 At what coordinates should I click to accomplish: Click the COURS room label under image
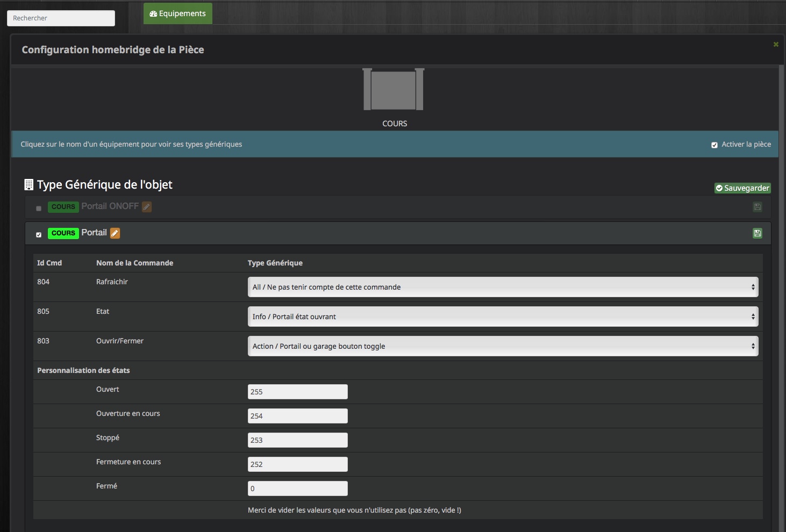[x=395, y=124]
